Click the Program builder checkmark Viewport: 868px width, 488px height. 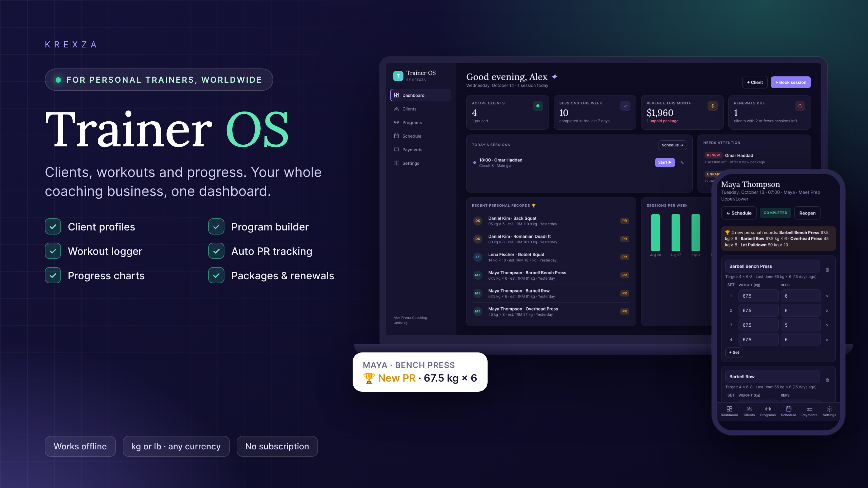click(x=216, y=227)
